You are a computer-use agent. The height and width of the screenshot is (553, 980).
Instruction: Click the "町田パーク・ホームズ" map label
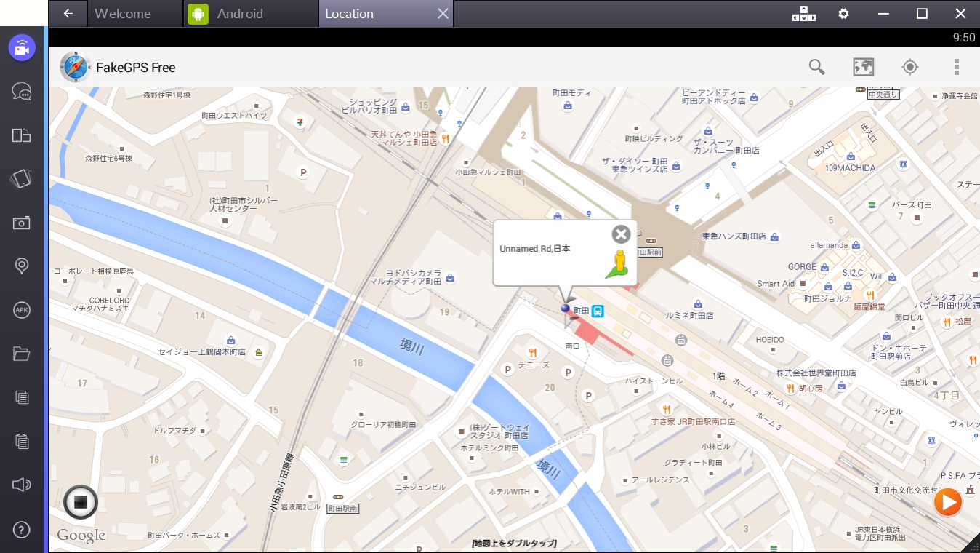pos(184,536)
